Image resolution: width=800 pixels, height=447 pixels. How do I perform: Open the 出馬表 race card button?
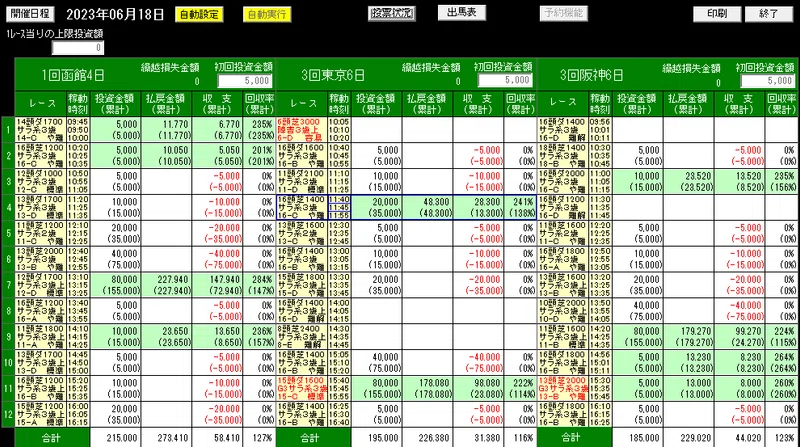pyautogui.click(x=462, y=13)
